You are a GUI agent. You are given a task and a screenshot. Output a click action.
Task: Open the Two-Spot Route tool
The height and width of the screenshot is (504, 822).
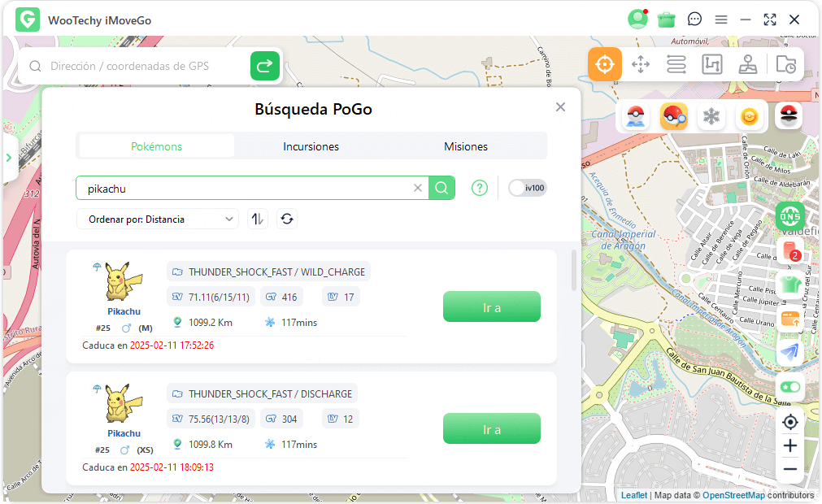click(x=641, y=63)
